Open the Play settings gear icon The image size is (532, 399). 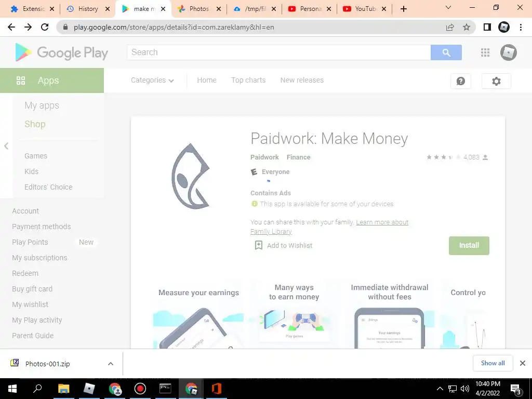point(496,81)
